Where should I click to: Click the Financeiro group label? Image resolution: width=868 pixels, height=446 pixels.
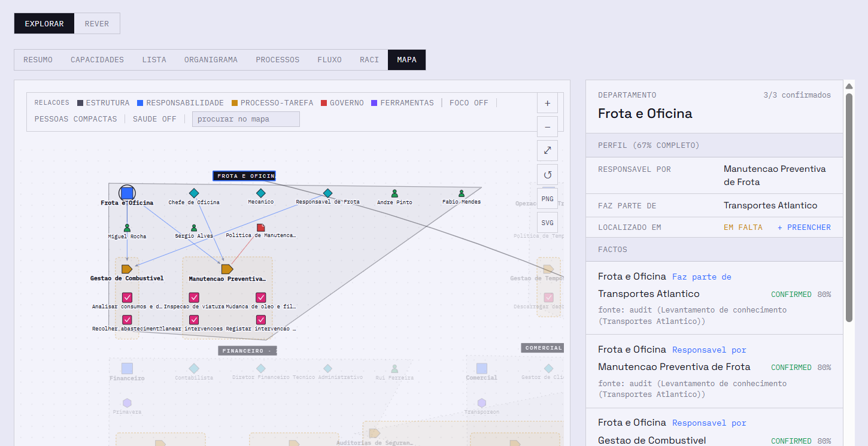point(247,351)
